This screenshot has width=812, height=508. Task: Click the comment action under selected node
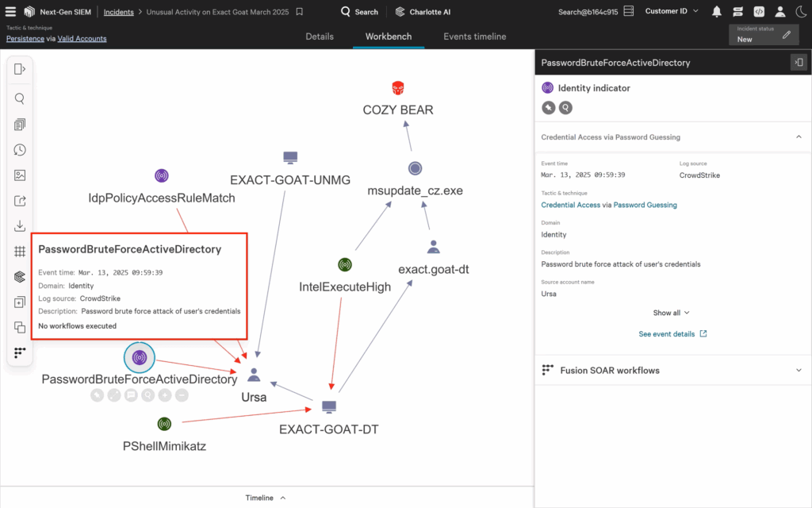(131, 395)
